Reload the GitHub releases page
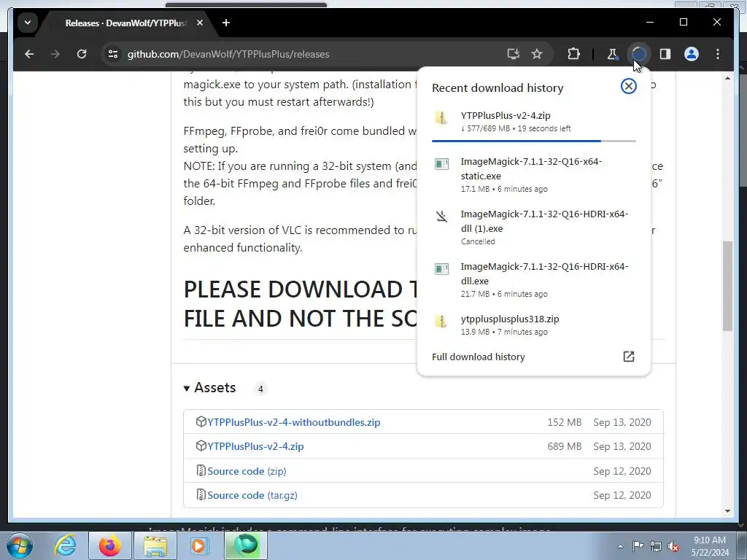The image size is (747, 560). pos(82,54)
